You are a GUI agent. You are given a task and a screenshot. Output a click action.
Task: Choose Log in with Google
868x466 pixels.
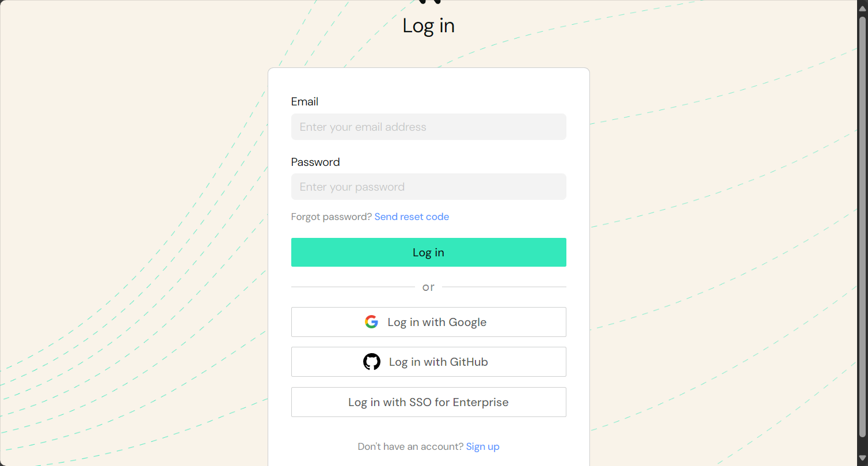click(429, 322)
